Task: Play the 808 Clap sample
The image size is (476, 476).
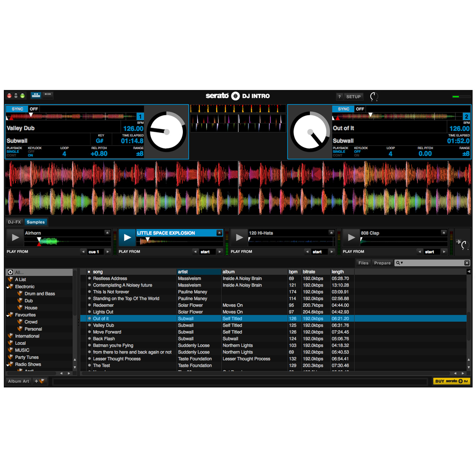Action: 351,238
